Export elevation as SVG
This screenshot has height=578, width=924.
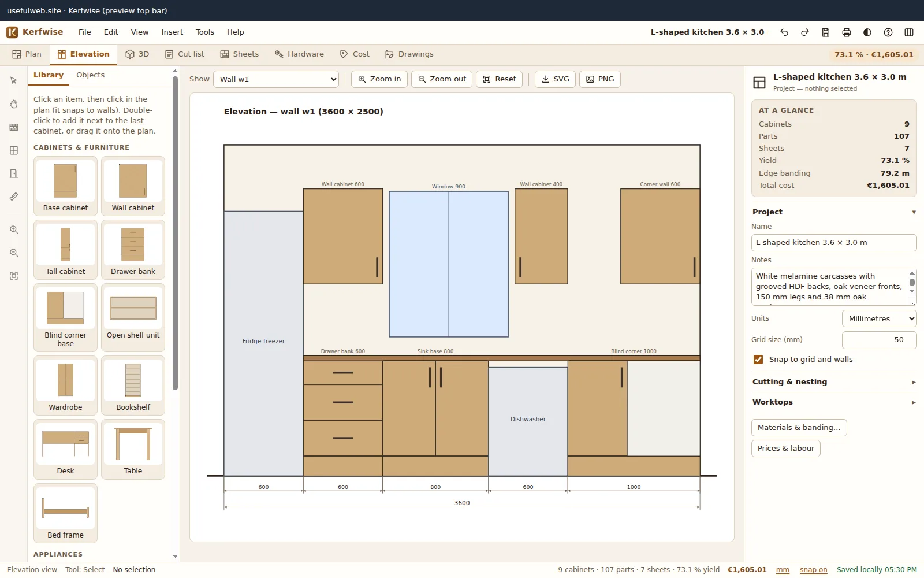pyautogui.click(x=556, y=79)
